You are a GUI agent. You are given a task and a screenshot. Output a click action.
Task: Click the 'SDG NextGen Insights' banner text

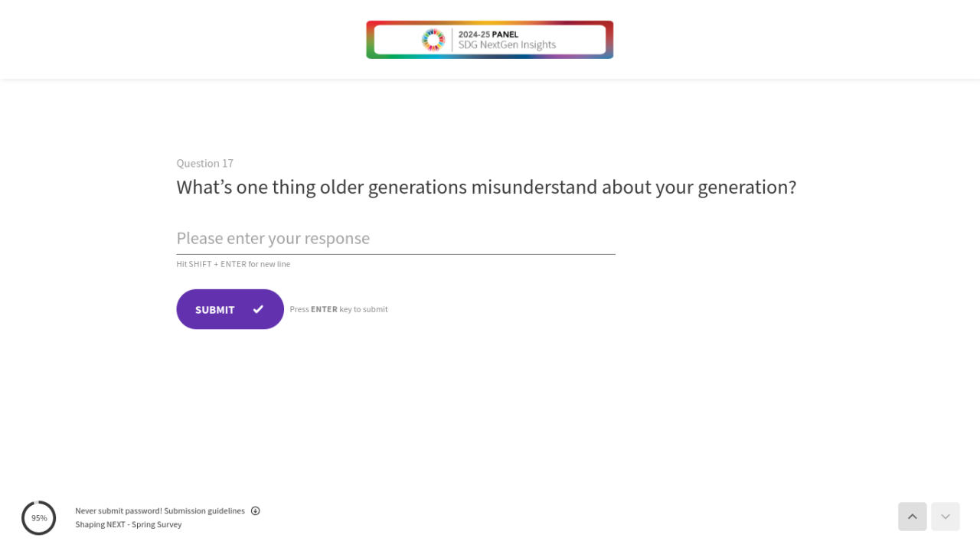pos(507,45)
